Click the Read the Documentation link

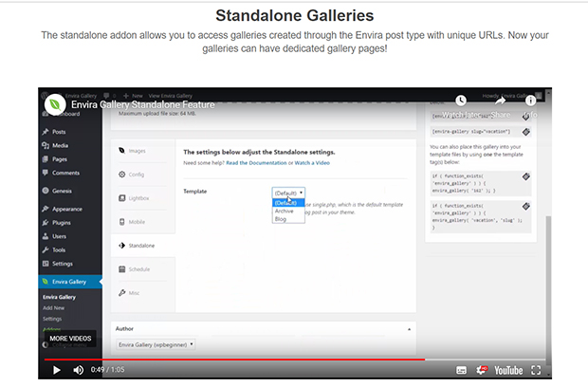click(256, 163)
